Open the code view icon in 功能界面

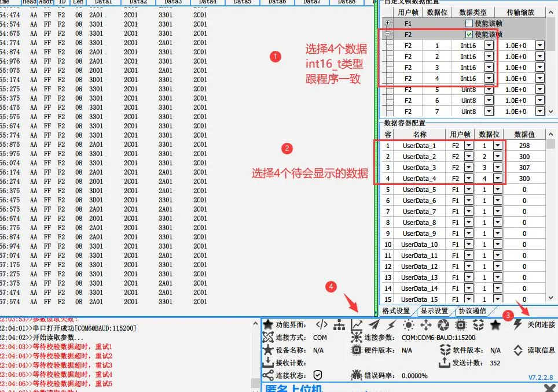[321, 325]
